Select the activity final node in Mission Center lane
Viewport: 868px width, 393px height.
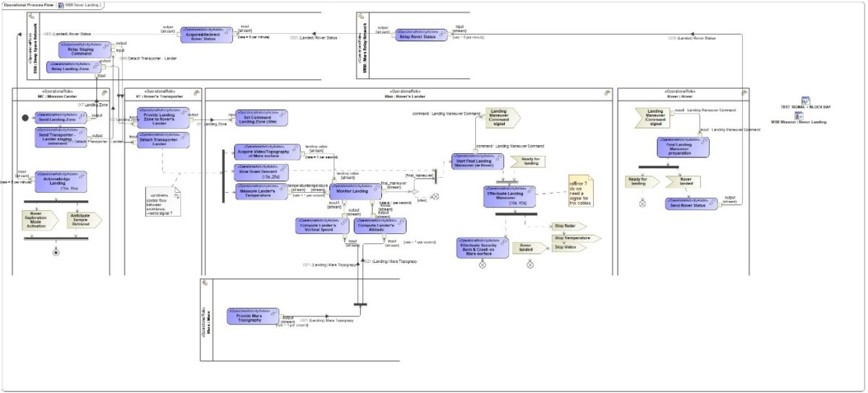[x=55, y=252]
